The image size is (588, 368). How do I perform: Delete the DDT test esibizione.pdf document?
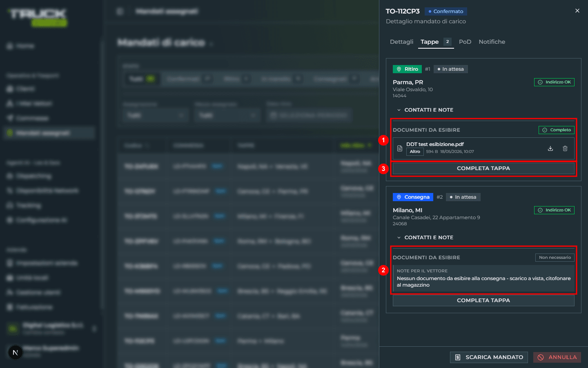tap(565, 148)
